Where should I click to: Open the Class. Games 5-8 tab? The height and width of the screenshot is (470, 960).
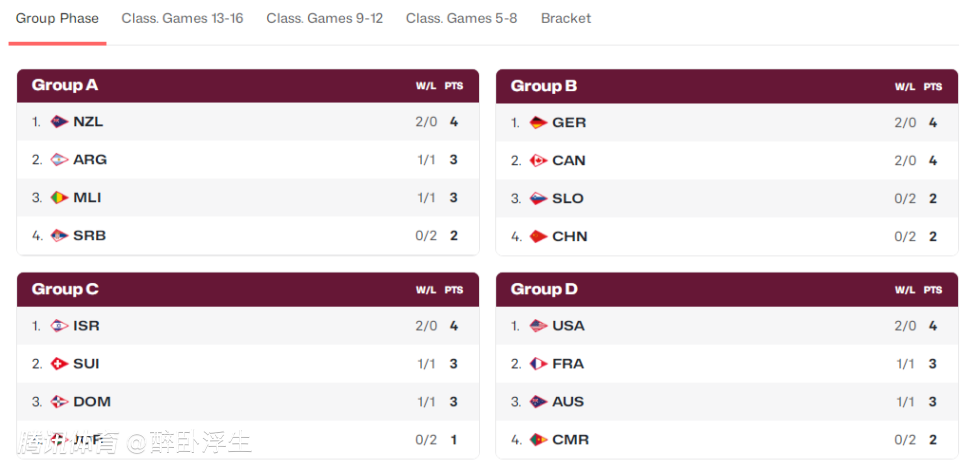[462, 18]
